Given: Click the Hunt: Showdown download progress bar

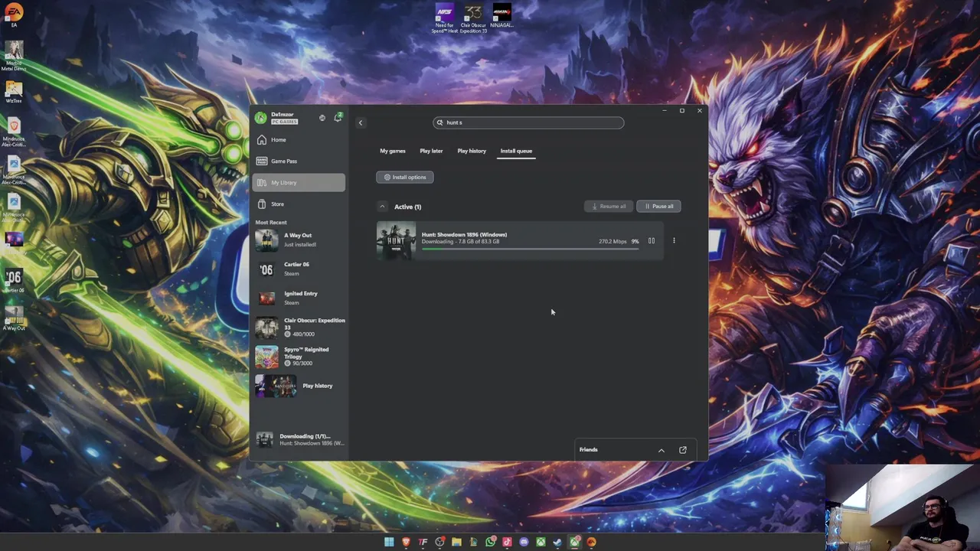Looking at the screenshot, I should (530, 249).
